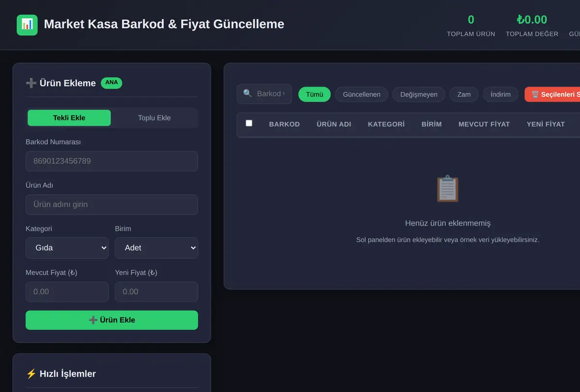Image resolution: width=580 pixels, height=392 pixels.
Task: Click the BARKOD column header
Action: click(x=284, y=124)
